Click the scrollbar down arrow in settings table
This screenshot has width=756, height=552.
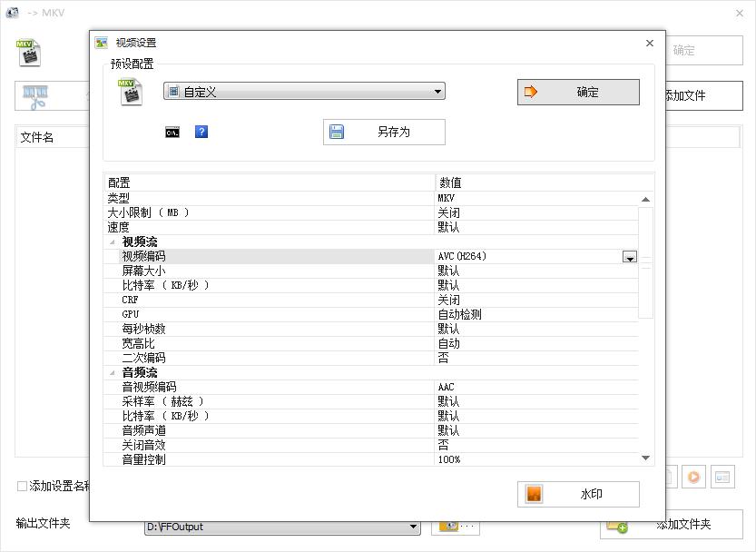pyautogui.click(x=646, y=458)
